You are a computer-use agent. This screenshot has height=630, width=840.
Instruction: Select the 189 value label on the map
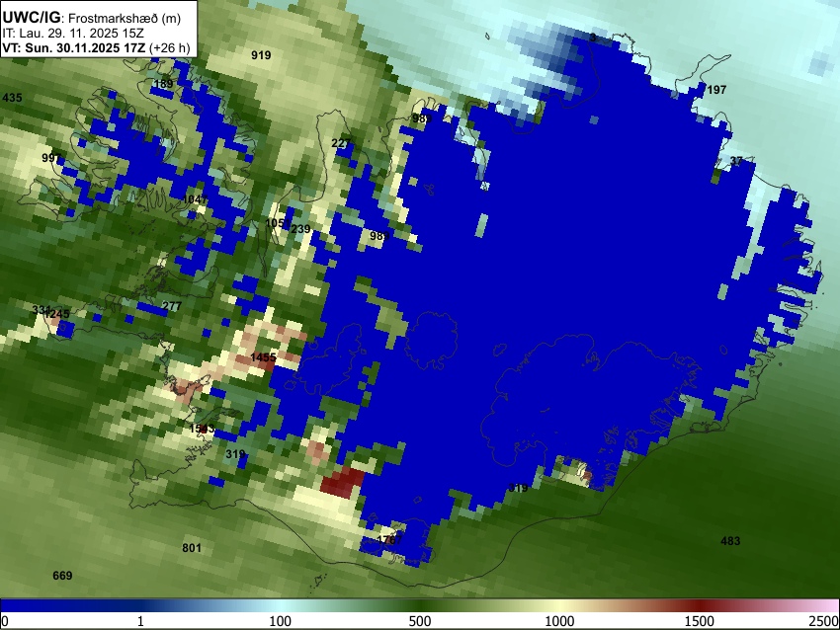point(163,84)
